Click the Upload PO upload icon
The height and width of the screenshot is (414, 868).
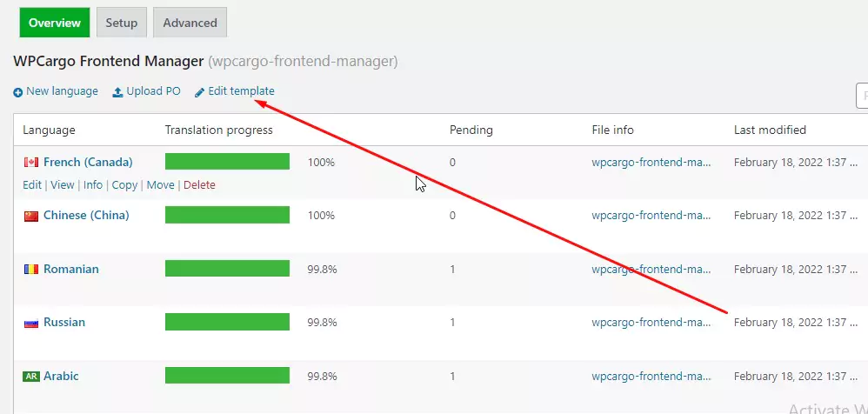coord(117,92)
